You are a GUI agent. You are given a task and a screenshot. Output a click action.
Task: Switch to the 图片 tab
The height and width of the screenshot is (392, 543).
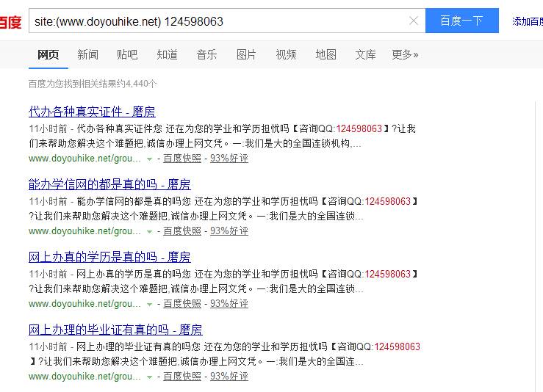pyautogui.click(x=246, y=54)
